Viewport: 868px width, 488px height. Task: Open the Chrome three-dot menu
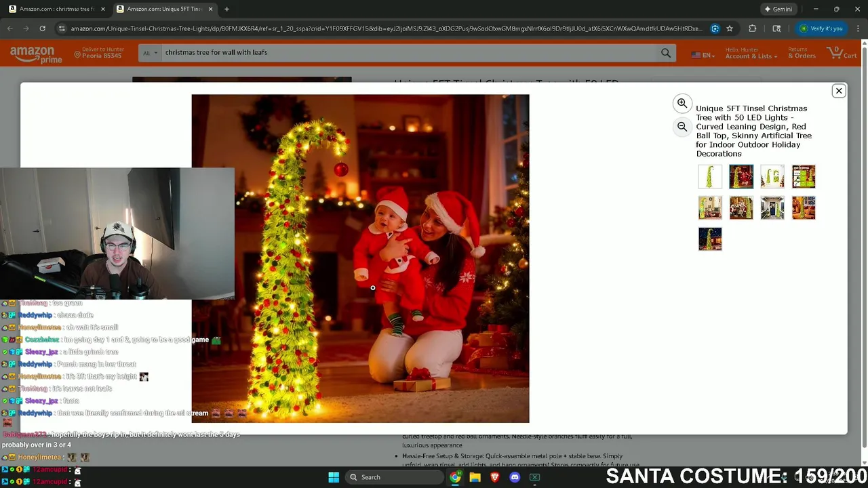(x=858, y=28)
